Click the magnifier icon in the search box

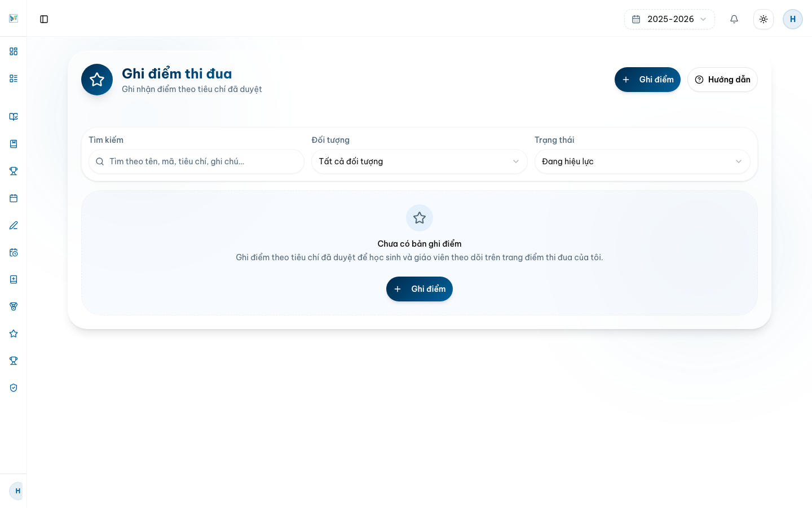100,161
